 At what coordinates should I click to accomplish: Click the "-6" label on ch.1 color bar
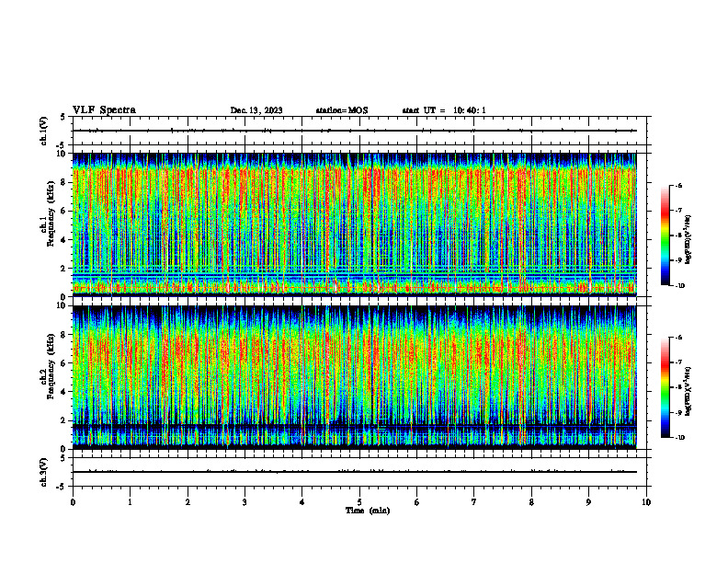[678, 185]
